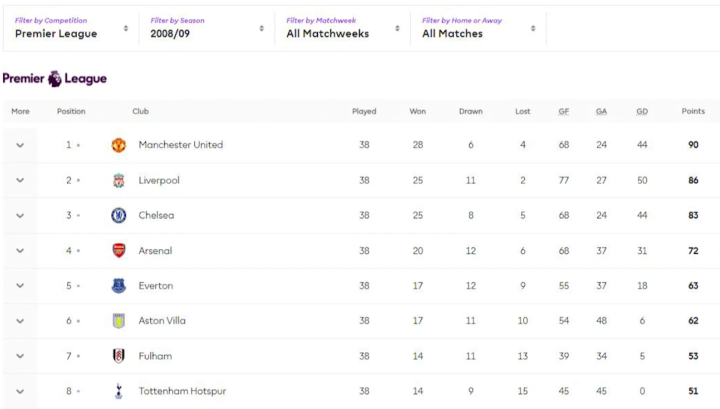
Task: Expand the Liverpool row details
Action: 20,180
